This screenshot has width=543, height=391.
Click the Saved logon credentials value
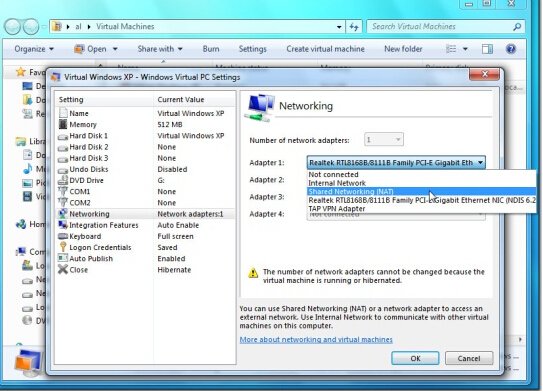167,247
